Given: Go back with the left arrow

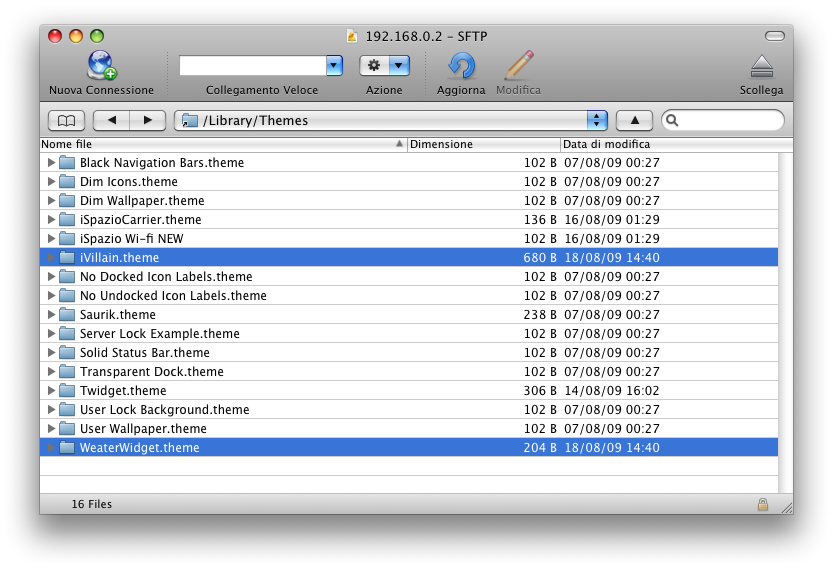Looking at the screenshot, I should pos(111,120).
